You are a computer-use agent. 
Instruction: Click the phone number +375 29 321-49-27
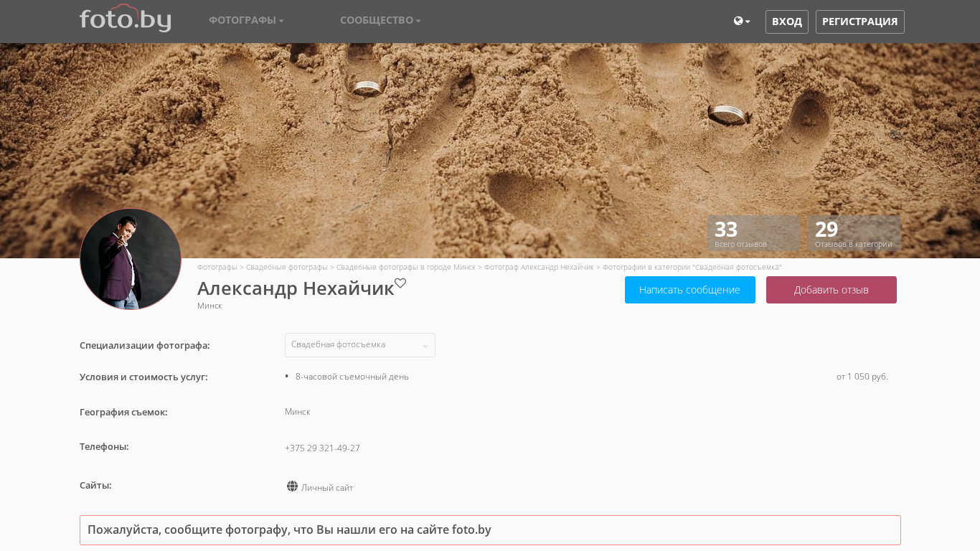tap(322, 448)
